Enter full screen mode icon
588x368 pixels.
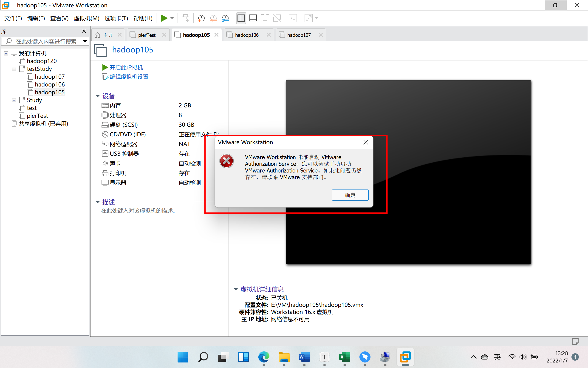(x=265, y=18)
